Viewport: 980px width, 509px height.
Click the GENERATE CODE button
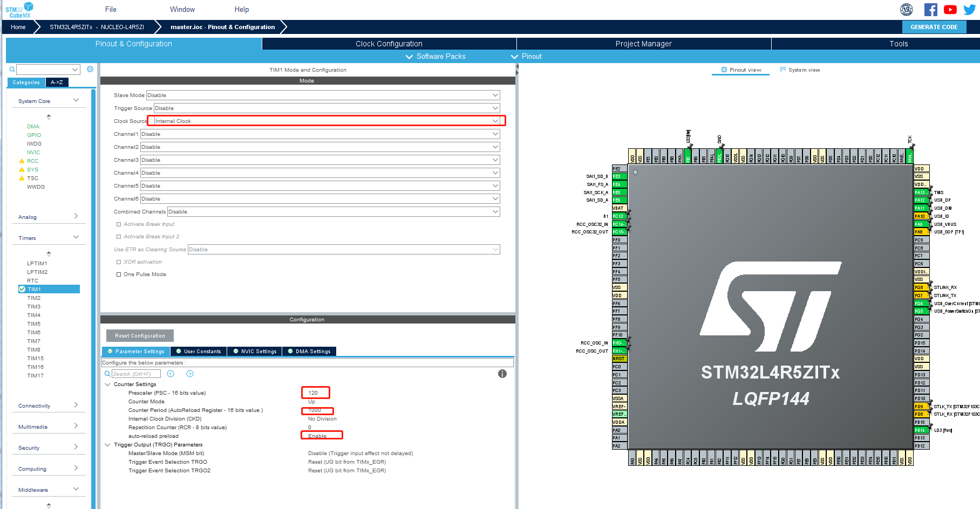point(934,26)
